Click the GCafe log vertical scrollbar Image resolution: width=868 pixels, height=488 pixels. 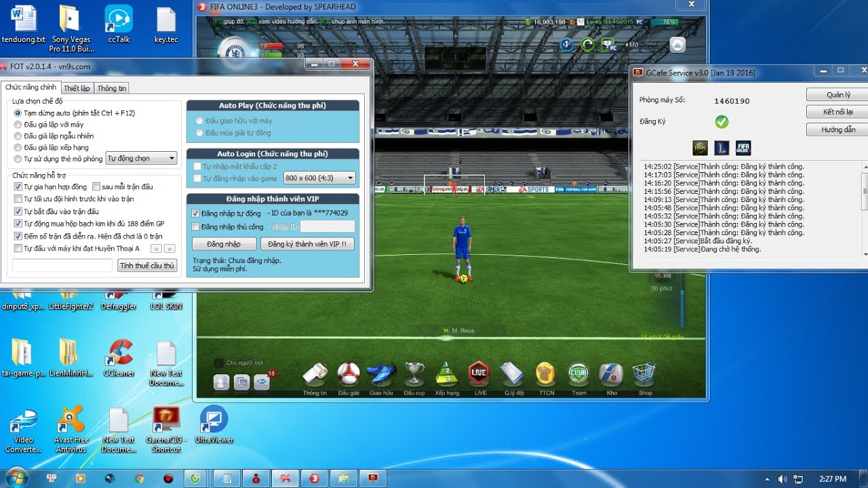[865, 209]
